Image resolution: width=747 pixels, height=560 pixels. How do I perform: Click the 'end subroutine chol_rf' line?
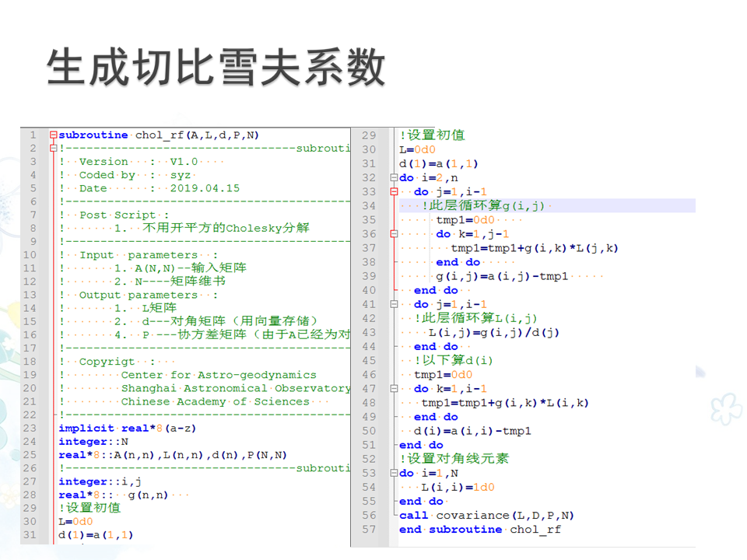click(479, 530)
